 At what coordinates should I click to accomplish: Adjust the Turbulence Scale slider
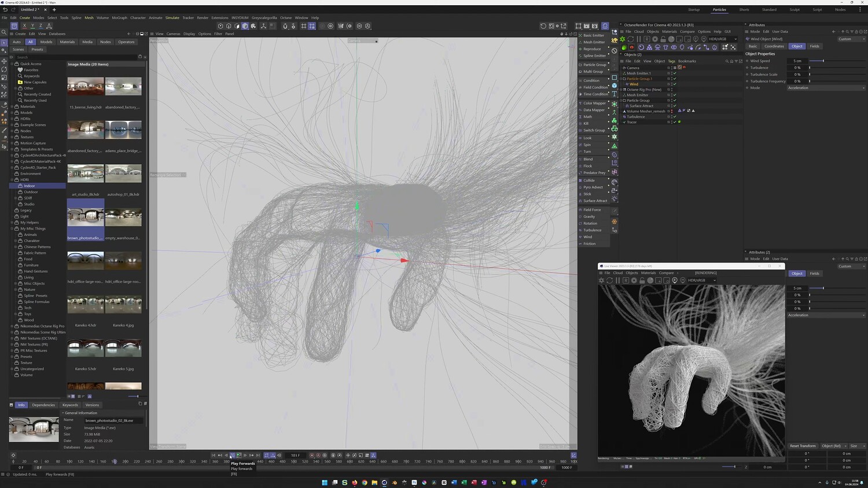pyautogui.click(x=837, y=75)
